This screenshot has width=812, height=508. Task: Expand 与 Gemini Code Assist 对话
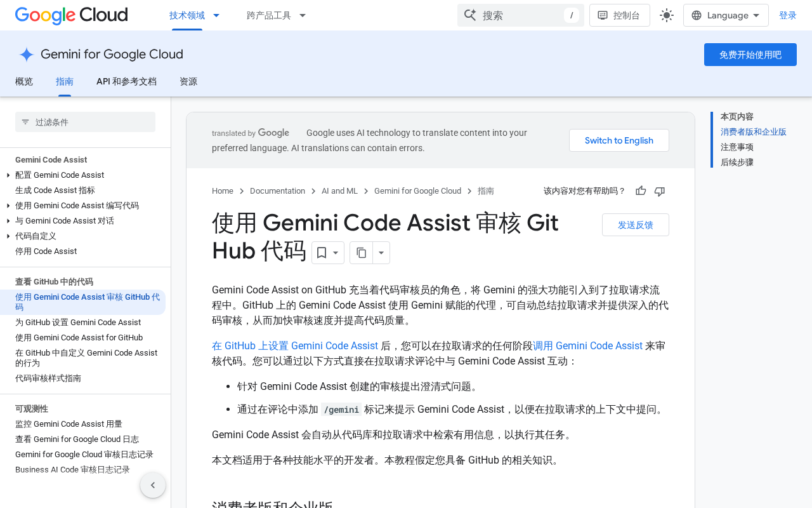pos(8,221)
